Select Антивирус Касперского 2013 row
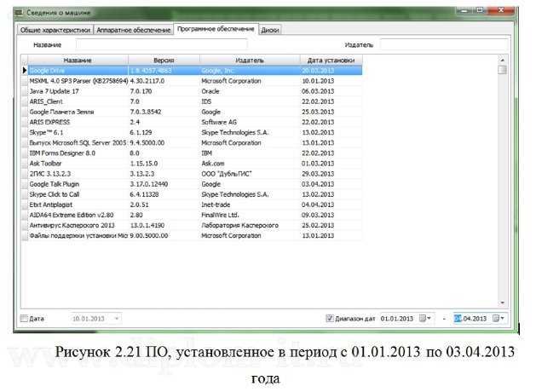This screenshot has height=392, width=536. coord(195,225)
